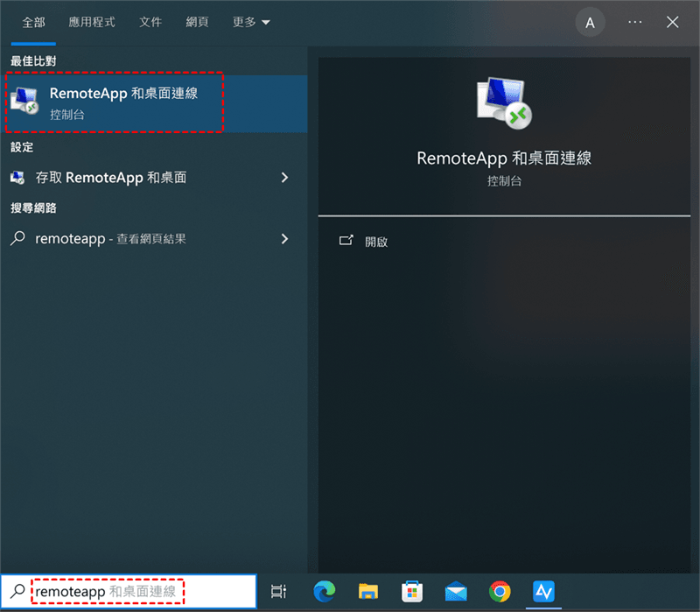700x612 pixels.
Task: Click the search magnifier icon in the taskbar box
Action: click(x=17, y=592)
